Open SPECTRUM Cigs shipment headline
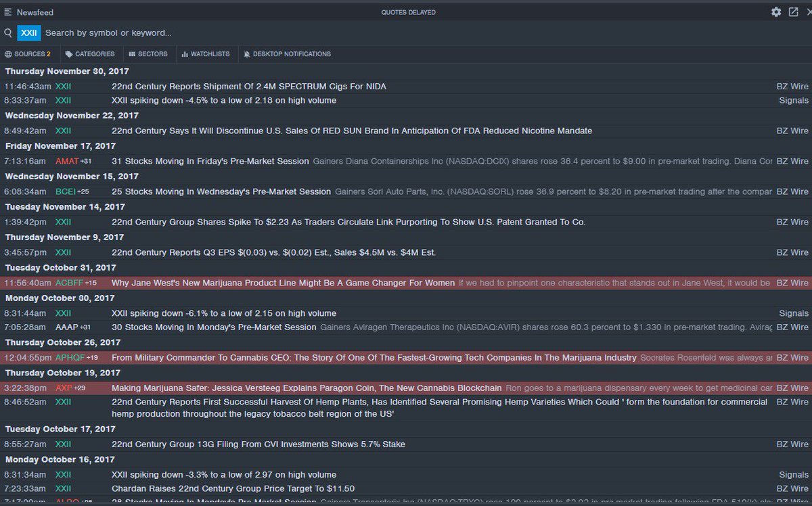This screenshot has width=812, height=506. pyautogui.click(x=249, y=87)
